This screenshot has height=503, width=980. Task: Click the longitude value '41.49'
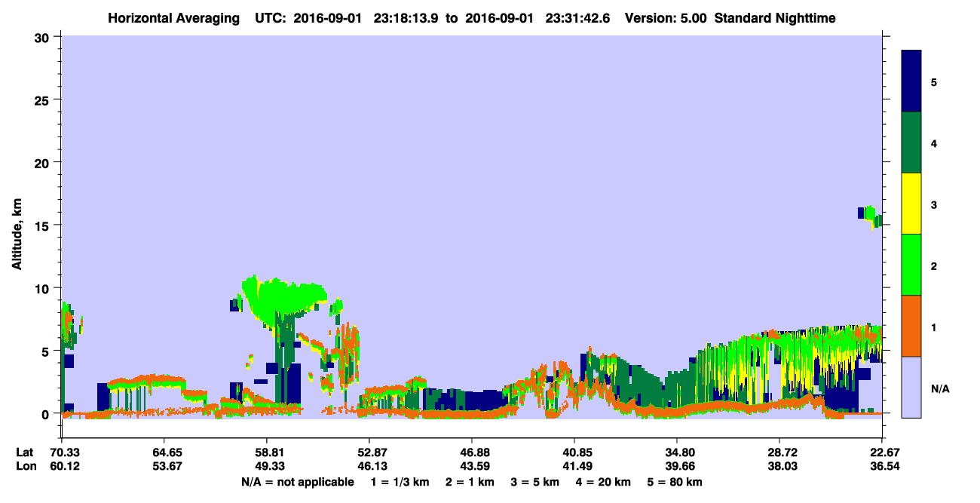coord(574,467)
